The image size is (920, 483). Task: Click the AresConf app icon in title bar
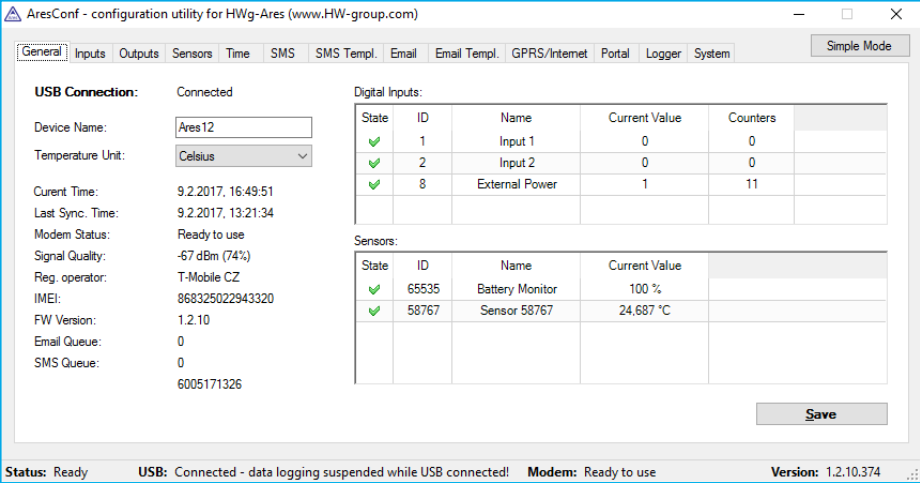point(12,14)
